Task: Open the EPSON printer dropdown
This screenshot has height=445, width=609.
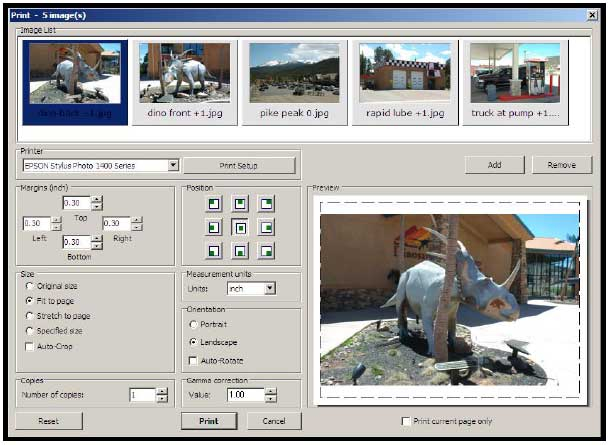Action: click(x=173, y=165)
